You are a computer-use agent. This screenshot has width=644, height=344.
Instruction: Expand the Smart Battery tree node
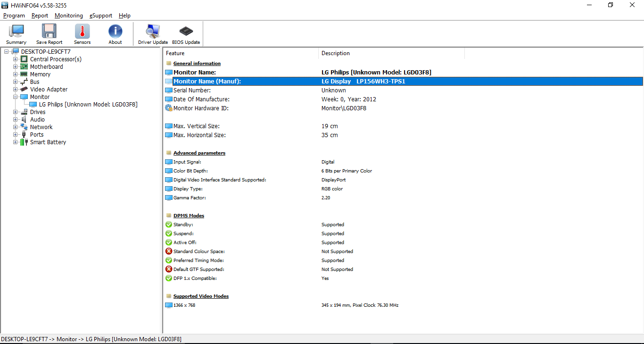16,142
